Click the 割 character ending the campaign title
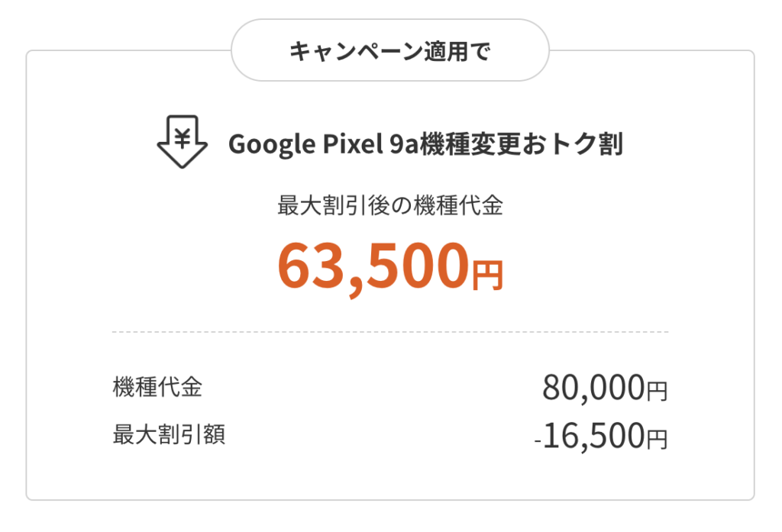Image resolution: width=782 pixels, height=532 pixels. point(611,144)
